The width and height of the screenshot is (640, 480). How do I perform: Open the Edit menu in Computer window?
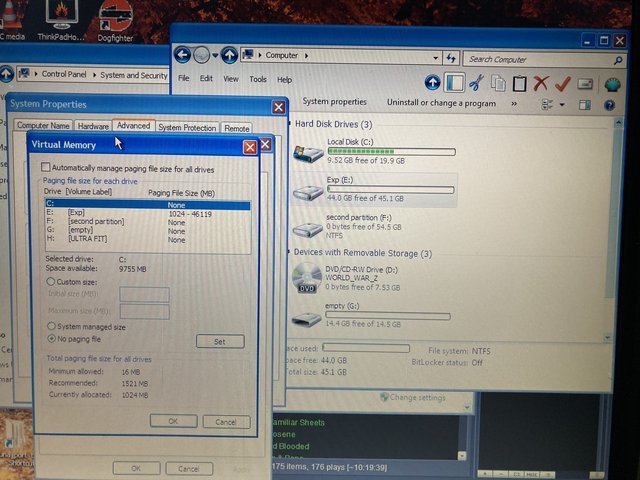tap(206, 78)
